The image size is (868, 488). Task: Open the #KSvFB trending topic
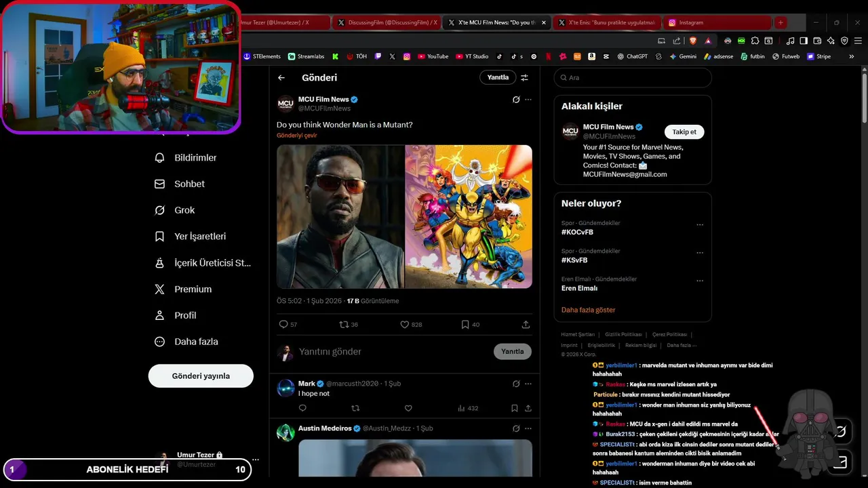coord(574,260)
